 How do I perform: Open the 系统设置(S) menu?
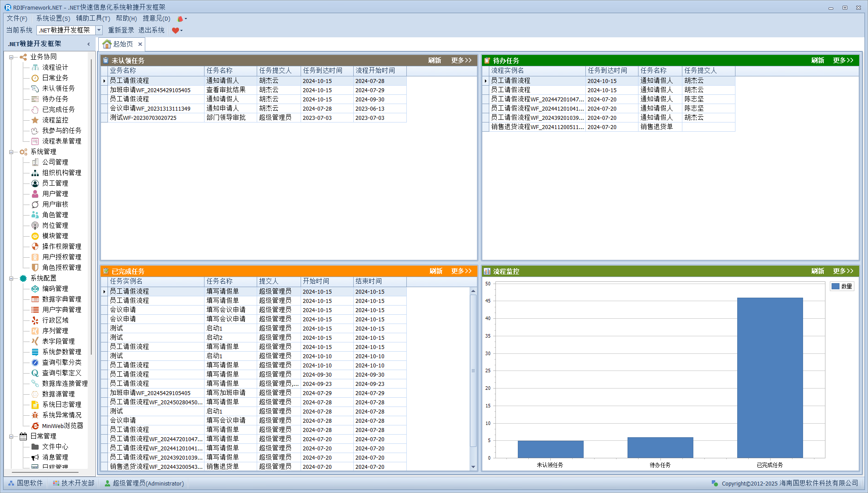click(53, 18)
